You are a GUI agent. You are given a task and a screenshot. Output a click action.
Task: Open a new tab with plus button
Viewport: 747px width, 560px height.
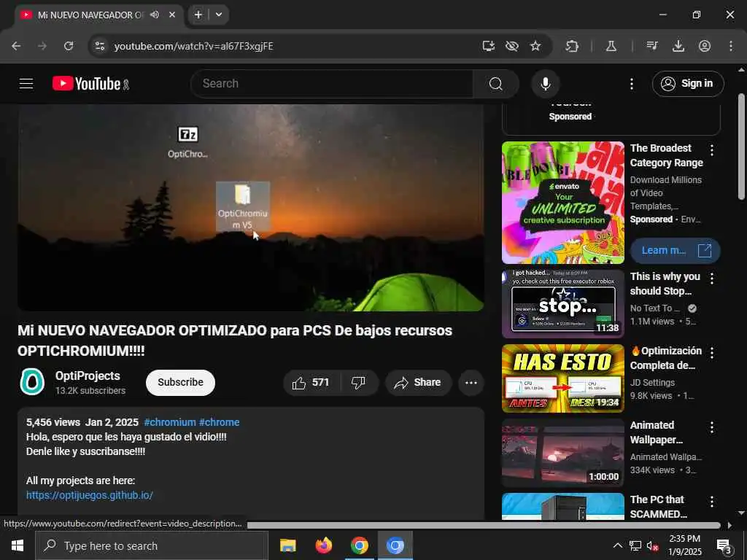[198, 15]
